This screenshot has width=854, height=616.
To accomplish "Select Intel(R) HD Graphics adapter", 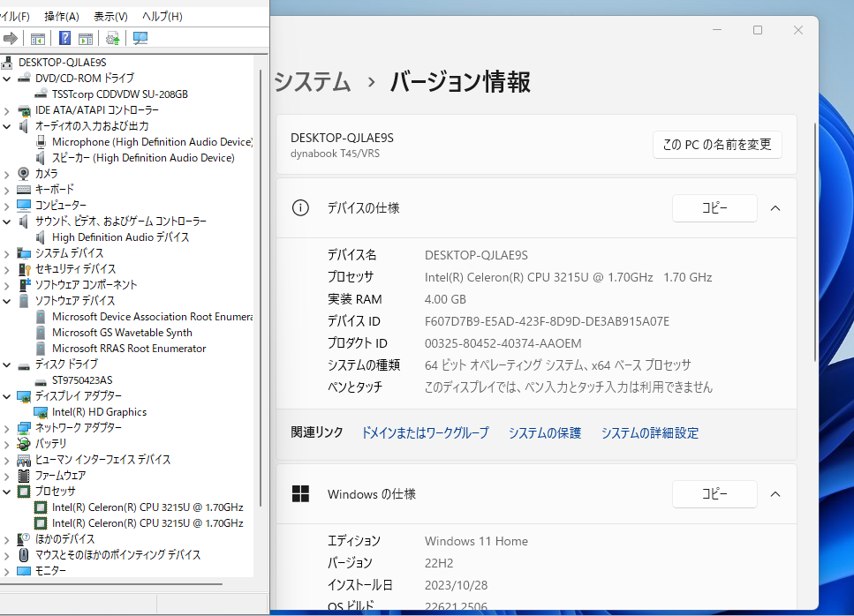I will tap(99, 412).
